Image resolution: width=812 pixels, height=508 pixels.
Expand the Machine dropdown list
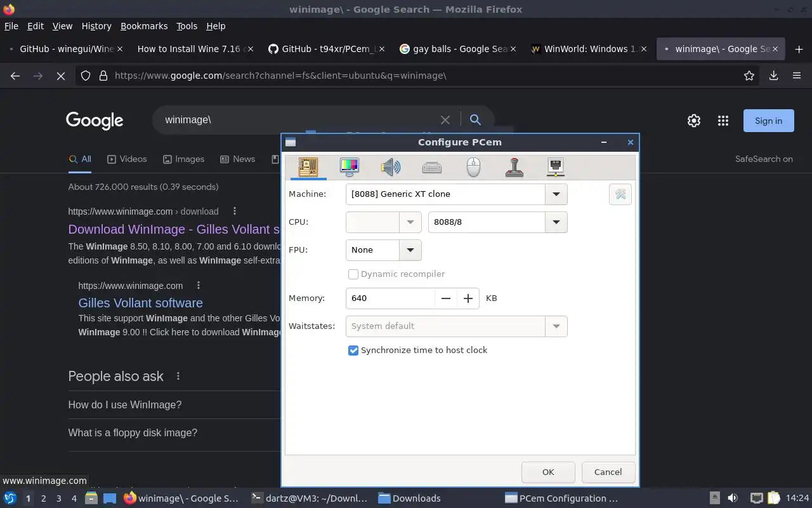click(556, 194)
